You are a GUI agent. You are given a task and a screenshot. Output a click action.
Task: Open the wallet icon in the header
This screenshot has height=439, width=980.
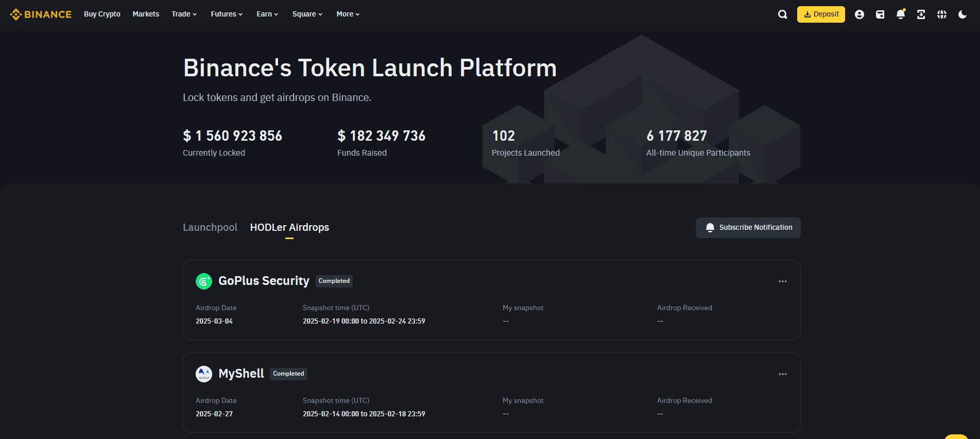pos(880,14)
